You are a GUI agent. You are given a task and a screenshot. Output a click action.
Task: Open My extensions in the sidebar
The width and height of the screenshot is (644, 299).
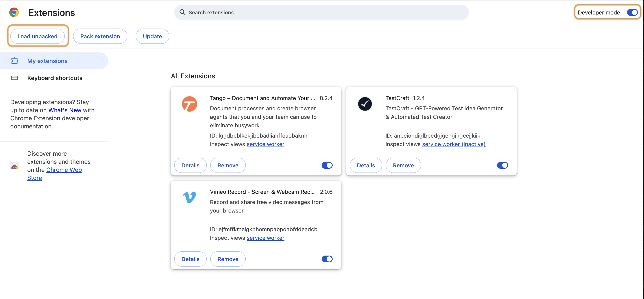[47, 61]
